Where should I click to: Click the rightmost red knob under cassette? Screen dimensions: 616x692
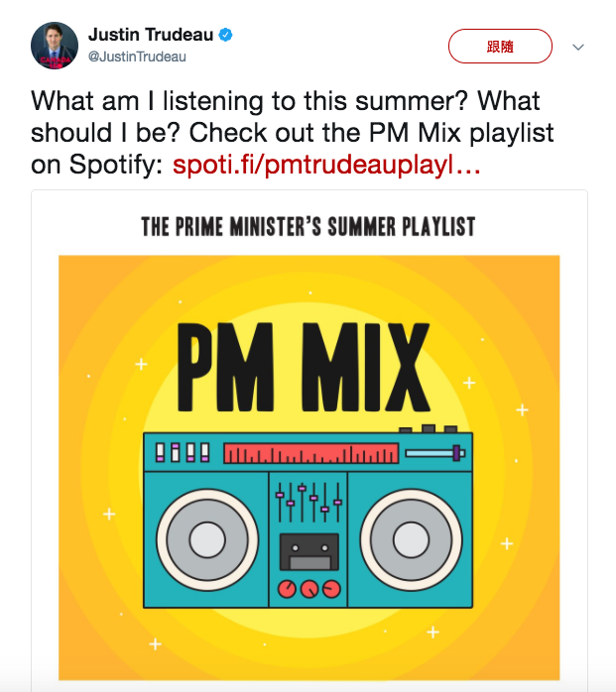click(x=331, y=589)
